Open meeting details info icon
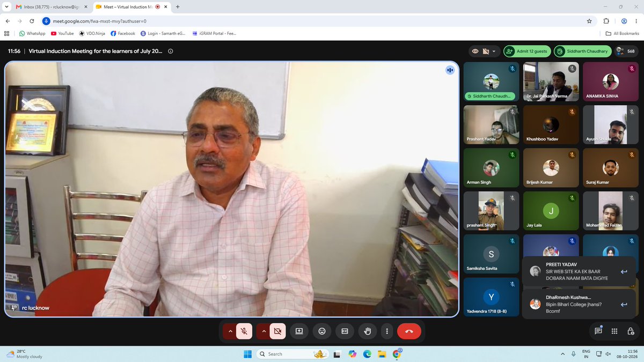 [x=171, y=51]
